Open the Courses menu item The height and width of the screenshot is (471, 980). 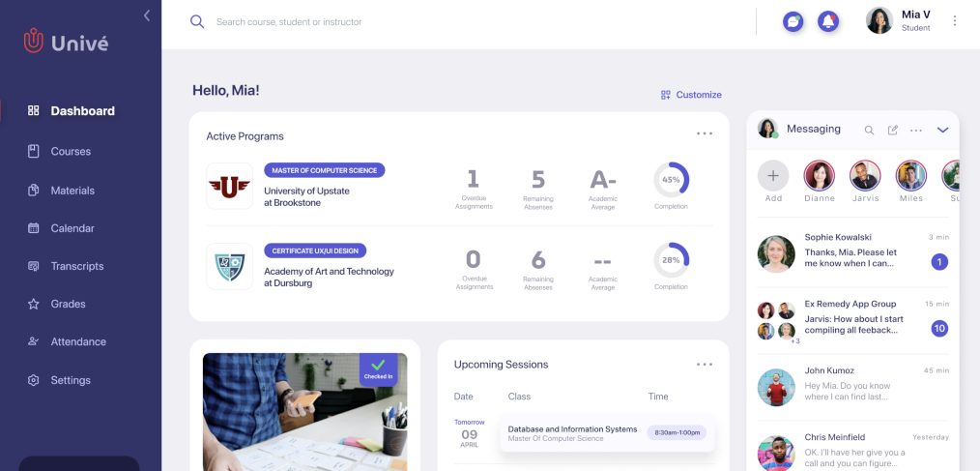[59, 152]
